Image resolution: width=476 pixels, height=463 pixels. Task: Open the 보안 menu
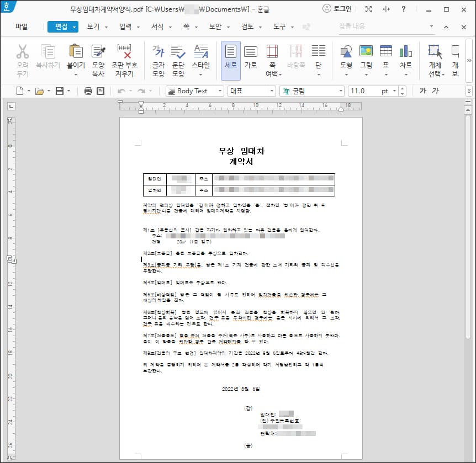219,26
